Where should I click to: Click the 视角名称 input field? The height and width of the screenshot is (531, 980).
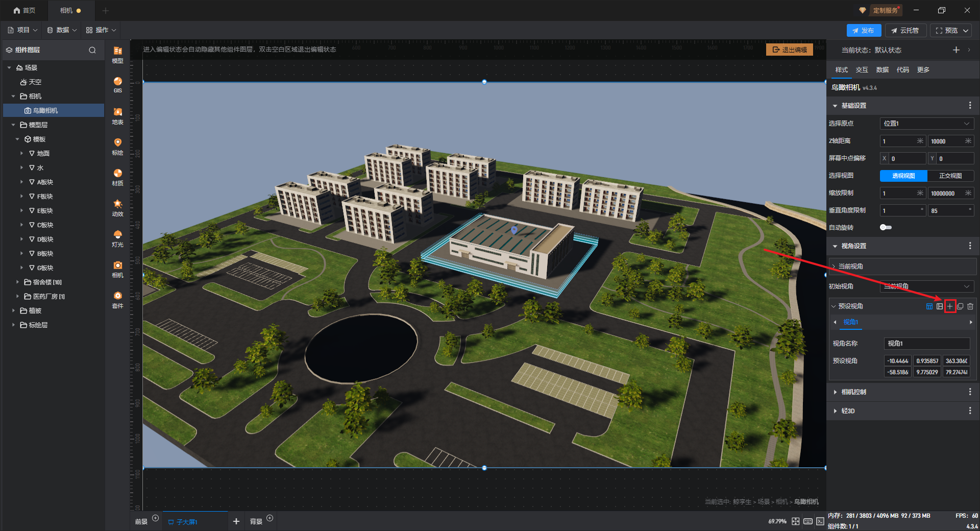tap(926, 344)
